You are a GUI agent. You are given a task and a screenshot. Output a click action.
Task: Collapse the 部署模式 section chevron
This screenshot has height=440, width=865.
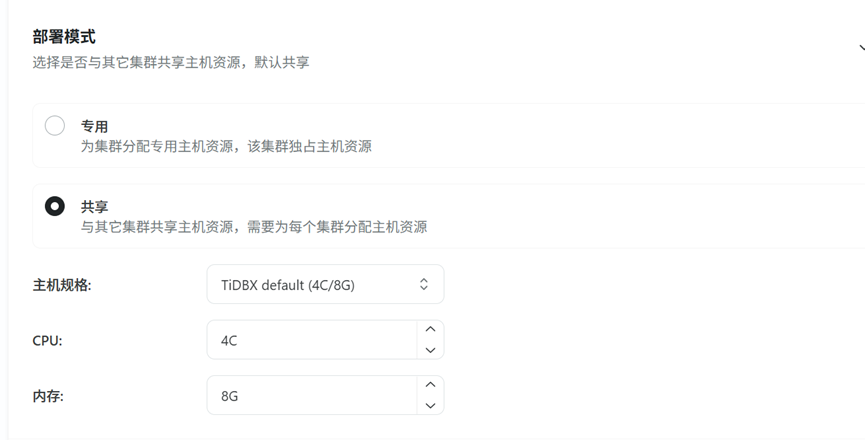[860, 47]
